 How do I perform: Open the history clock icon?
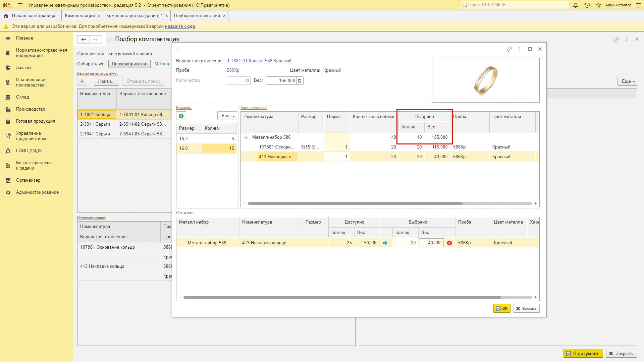587,5
